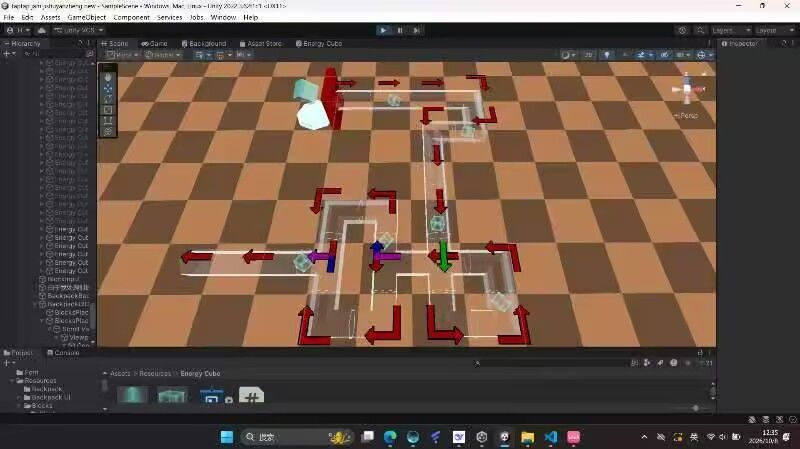Open the Window menu
The height and width of the screenshot is (449, 800).
(223, 17)
